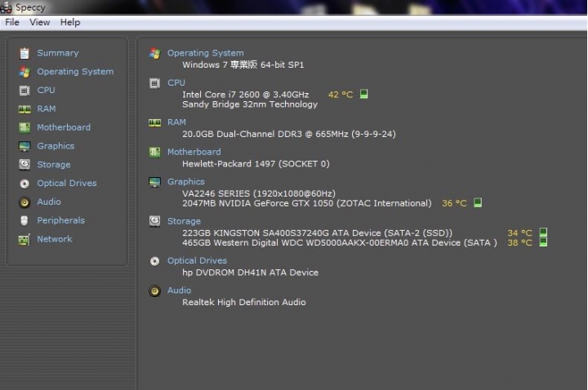Select Motherboard in the sidebar
Screen dimensions: 588x390
pos(64,127)
